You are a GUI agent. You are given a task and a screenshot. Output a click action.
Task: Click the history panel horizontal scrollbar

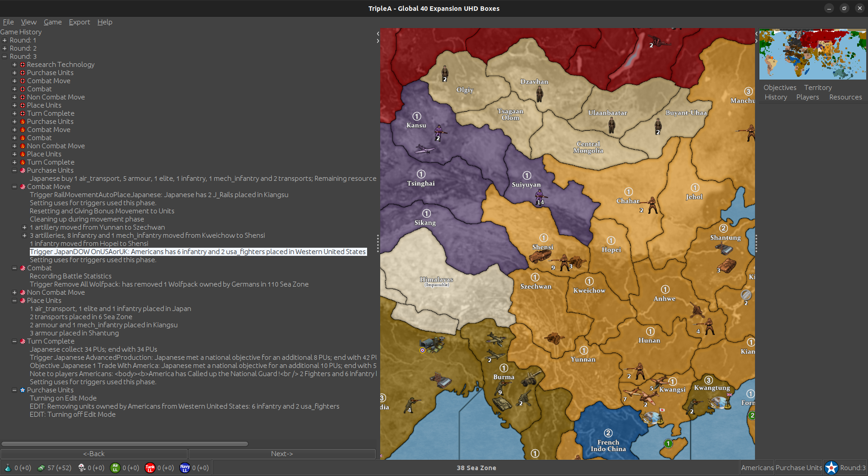click(x=124, y=444)
